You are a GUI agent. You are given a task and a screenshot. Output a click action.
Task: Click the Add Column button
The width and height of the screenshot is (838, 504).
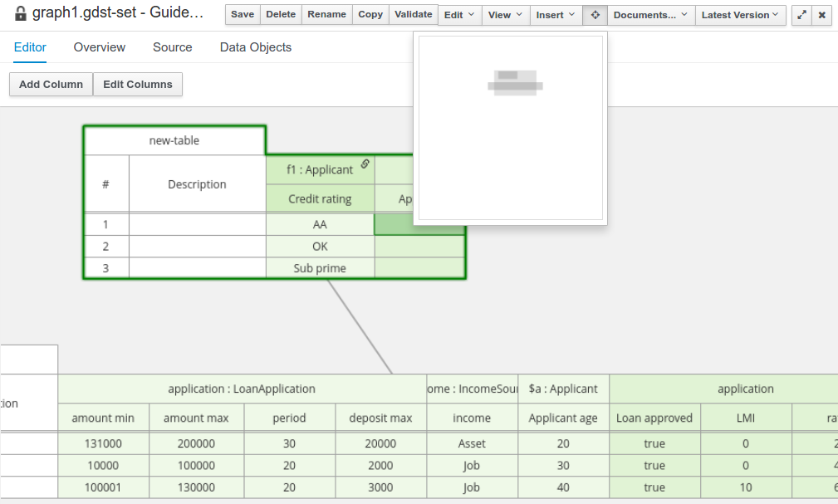51,84
